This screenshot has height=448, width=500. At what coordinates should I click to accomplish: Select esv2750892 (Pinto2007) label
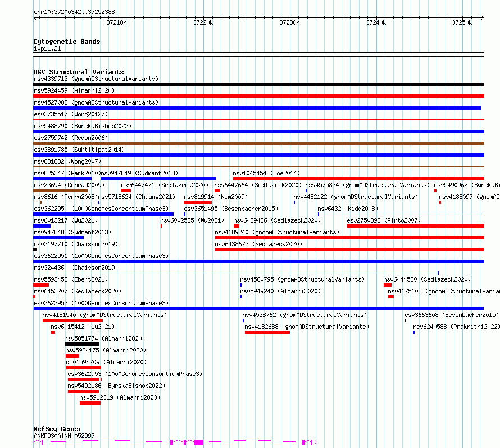(384, 220)
